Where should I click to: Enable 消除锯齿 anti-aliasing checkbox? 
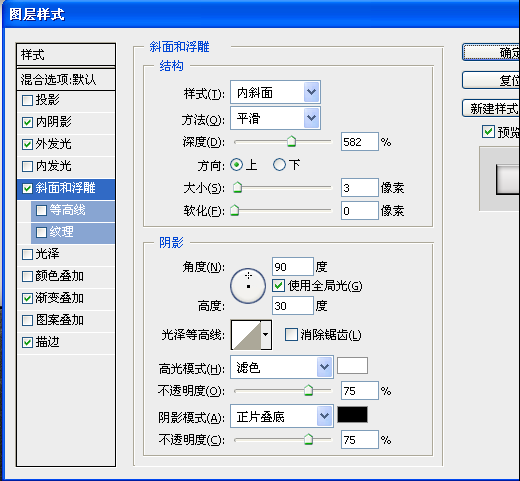point(291,335)
